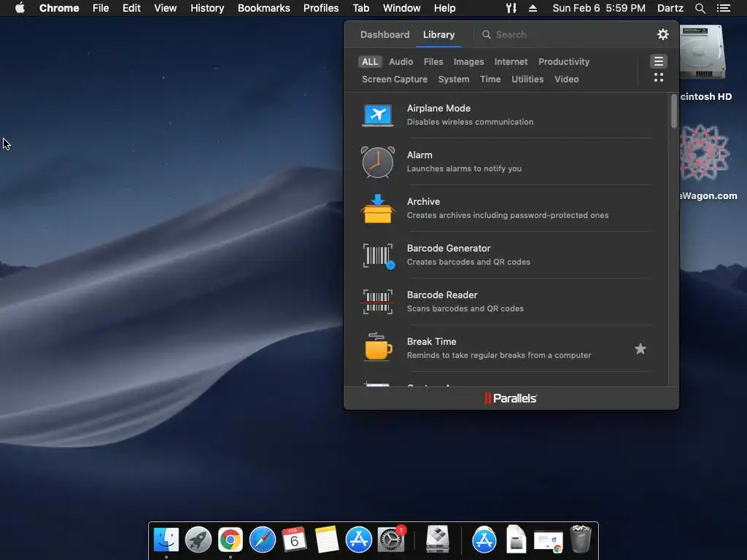
Task: Filter tools by ALL category
Action: click(370, 61)
